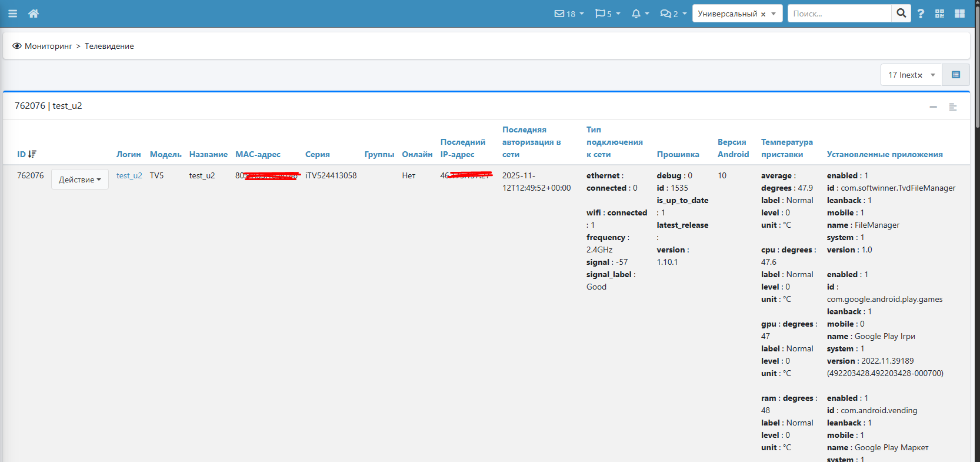Open help via the question mark icon
Screen dimensions: 980x462
point(921,14)
